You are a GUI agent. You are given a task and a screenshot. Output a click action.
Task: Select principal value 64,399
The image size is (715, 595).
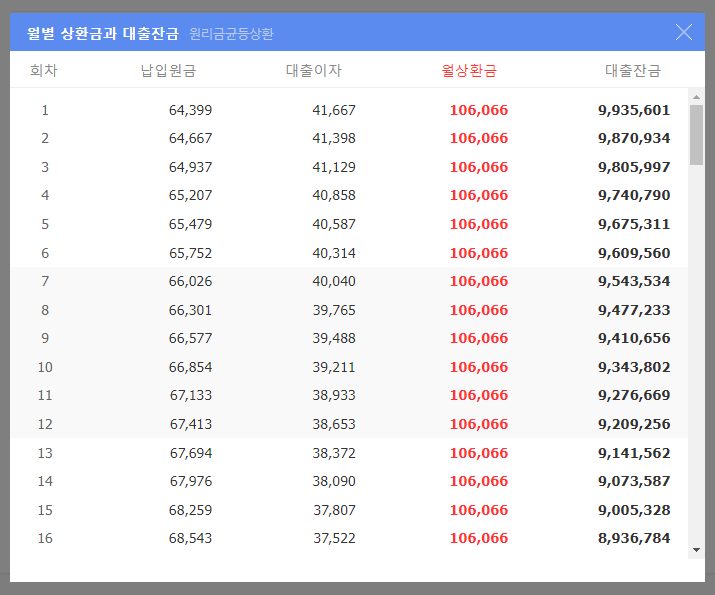[x=191, y=110]
